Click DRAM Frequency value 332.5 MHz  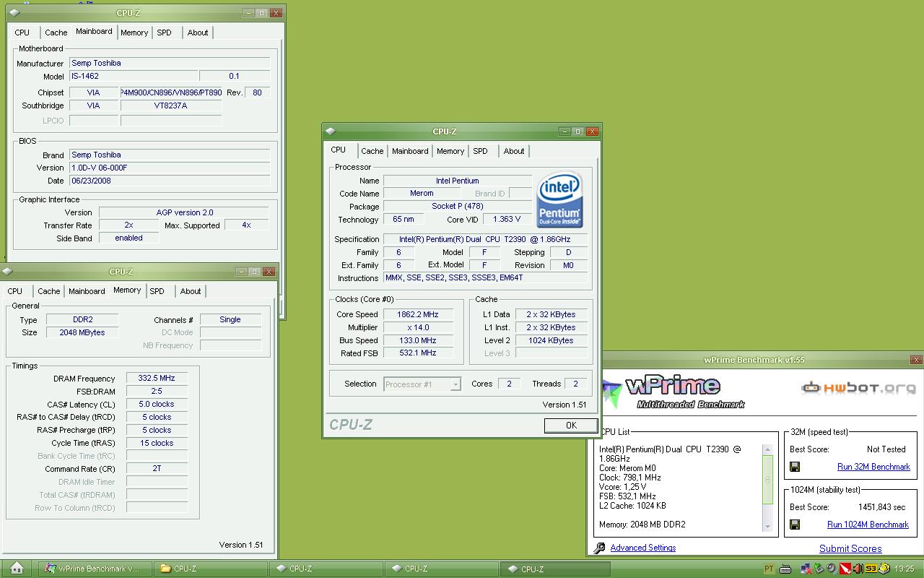(x=157, y=378)
